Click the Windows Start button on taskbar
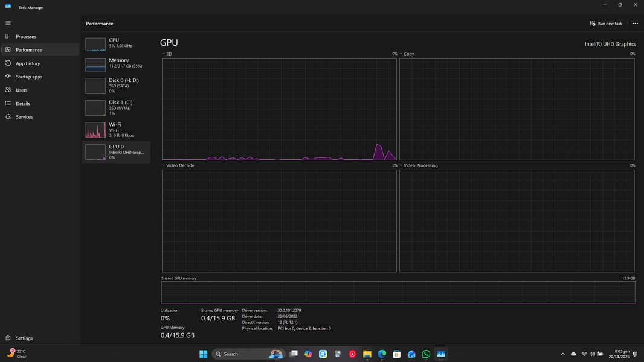Image resolution: width=644 pixels, height=362 pixels. tap(203, 354)
